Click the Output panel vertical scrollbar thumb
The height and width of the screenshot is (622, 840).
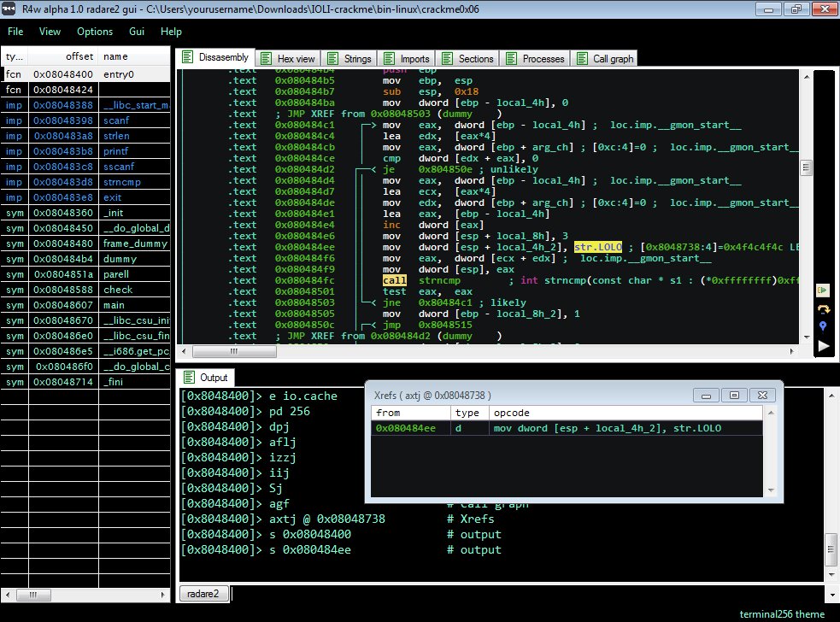[x=831, y=549]
